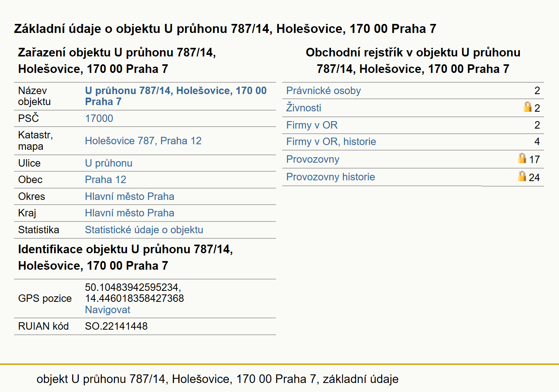The height and width of the screenshot is (392, 559).
Task: Click the lock icon beside Živnosti
Action: [x=528, y=107]
